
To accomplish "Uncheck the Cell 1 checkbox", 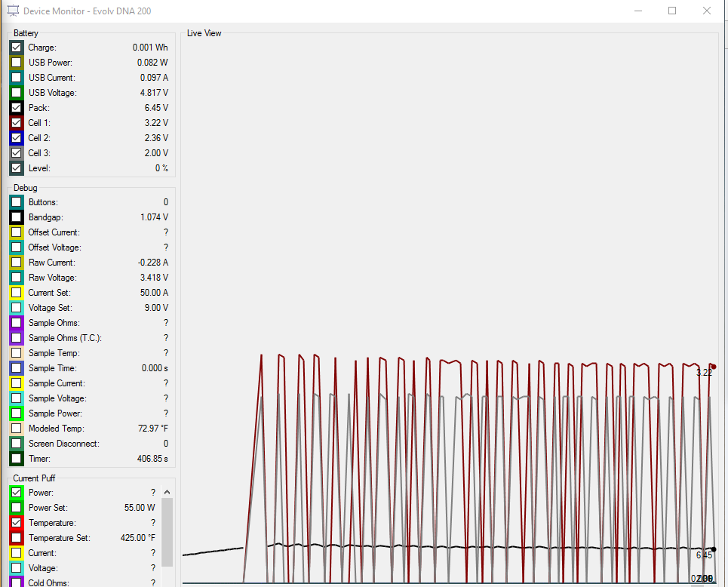I will [x=17, y=123].
